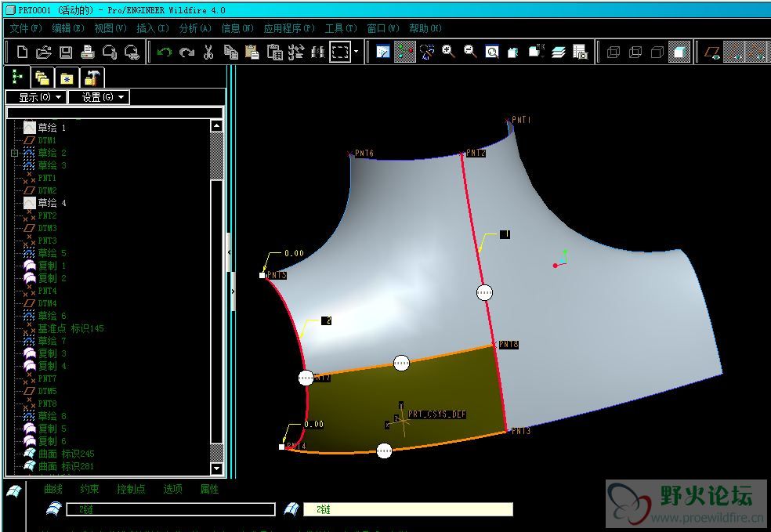Click the Zoom Out magnifier icon
Screen dimensions: 771x532
click(470, 52)
